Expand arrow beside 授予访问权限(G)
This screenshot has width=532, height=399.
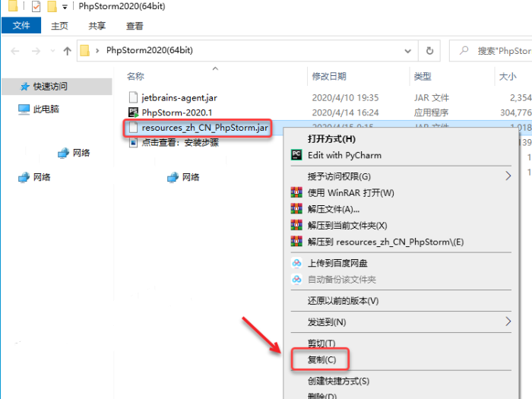tap(508, 176)
